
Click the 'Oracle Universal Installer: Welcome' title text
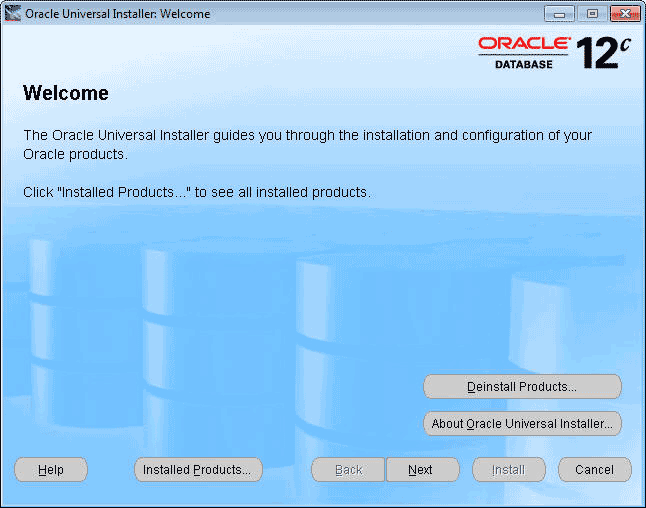coord(118,14)
